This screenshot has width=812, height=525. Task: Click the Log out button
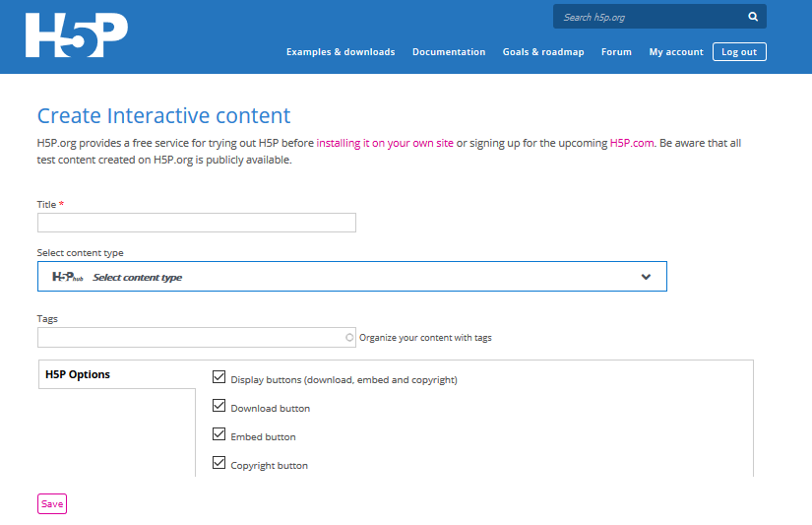click(x=739, y=52)
